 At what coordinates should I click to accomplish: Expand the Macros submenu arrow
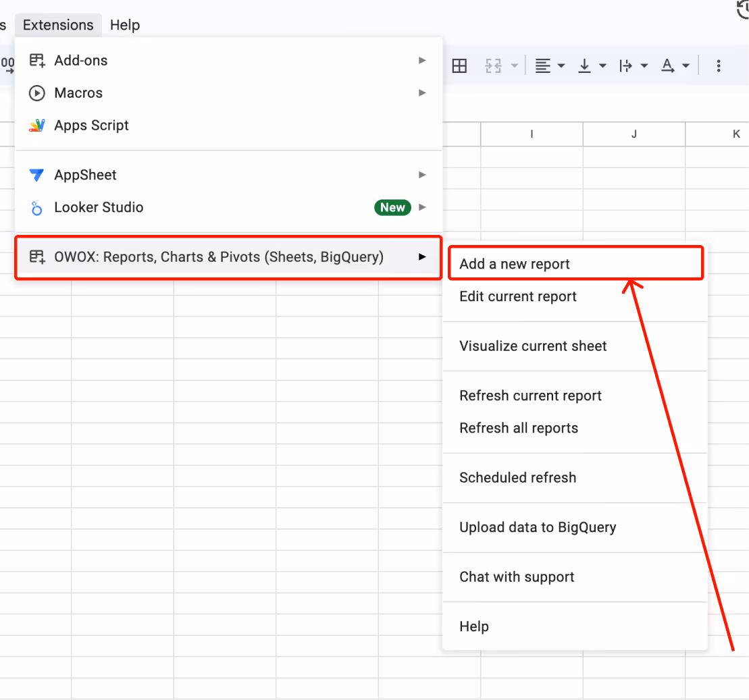point(422,93)
